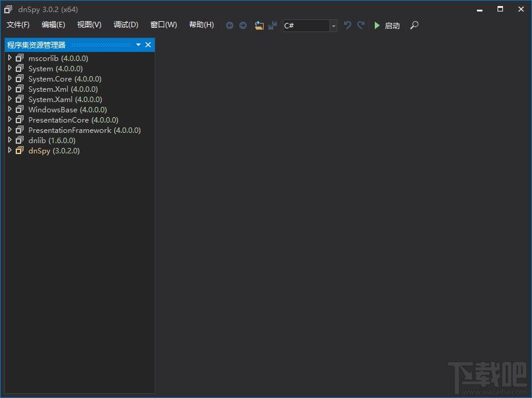Screen dimensions: 532x398
Task: Click the redo icon in toolbar
Action: pos(361,25)
